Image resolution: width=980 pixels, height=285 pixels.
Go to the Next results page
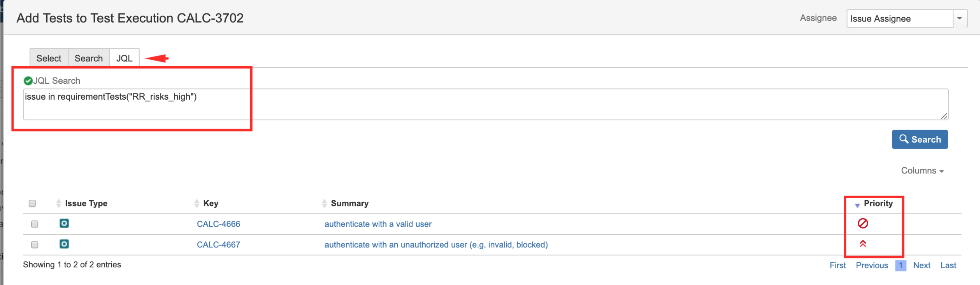(x=922, y=265)
